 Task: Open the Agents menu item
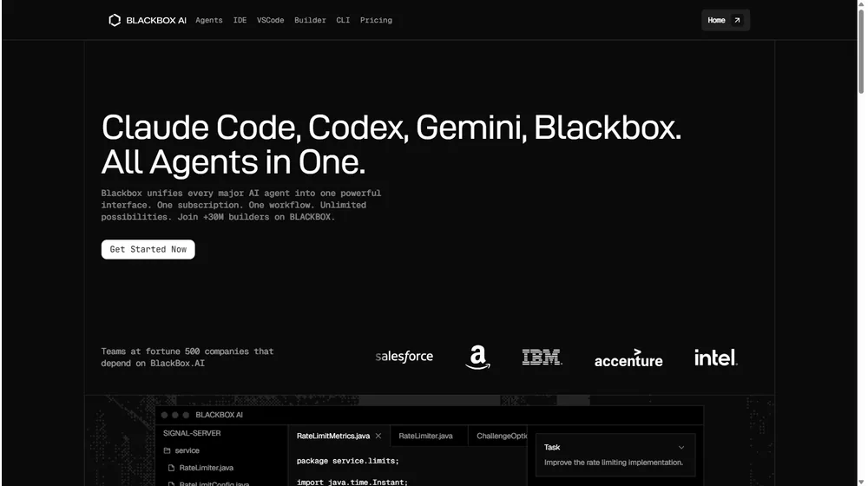(208, 20)
